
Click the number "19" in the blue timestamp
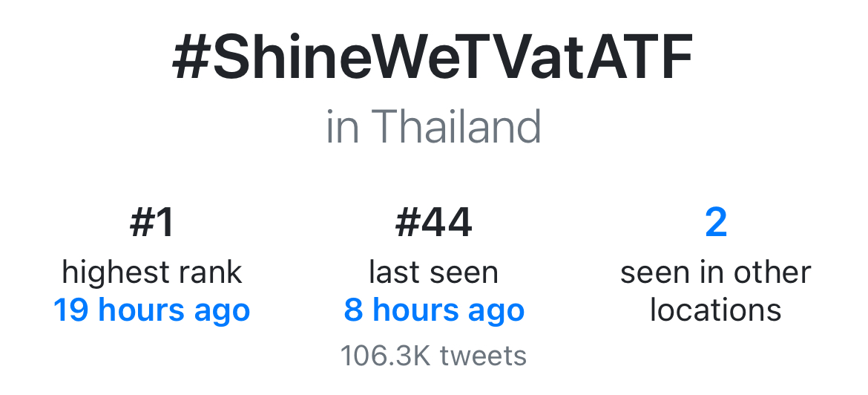tap(71, 310)
